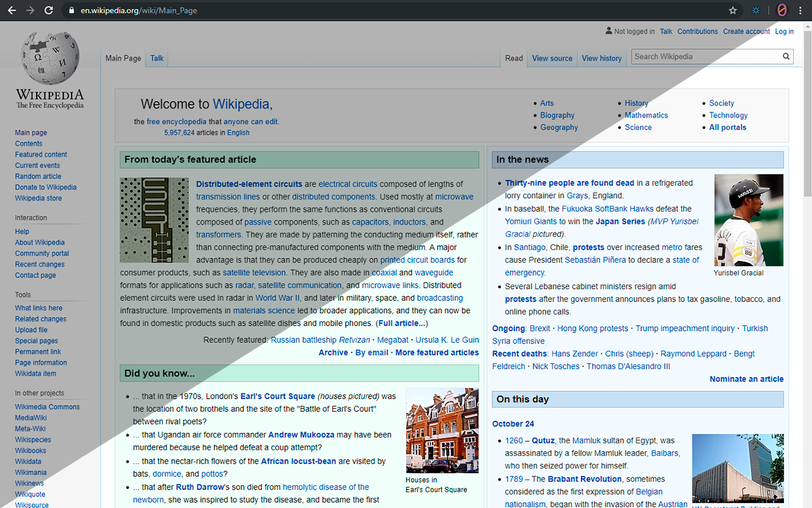Select the Main Page tab
The width and height of the screenshot is (812, 508).
123,58
